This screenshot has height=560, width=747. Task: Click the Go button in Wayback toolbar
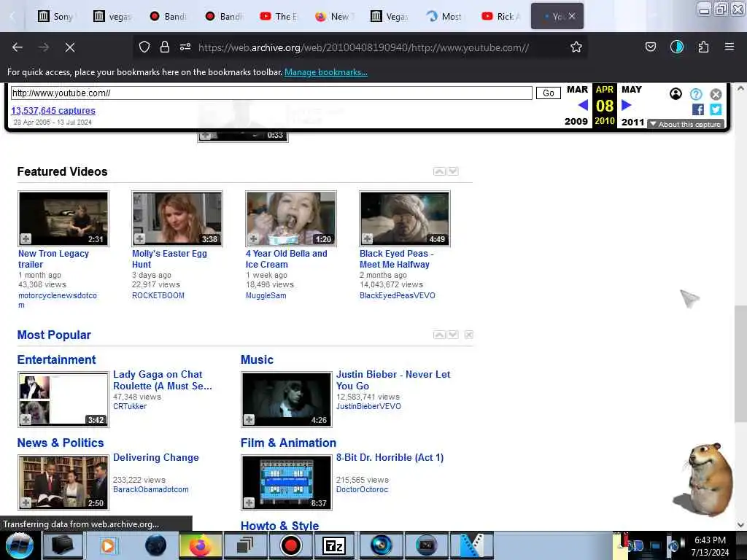tap(548, 93)
